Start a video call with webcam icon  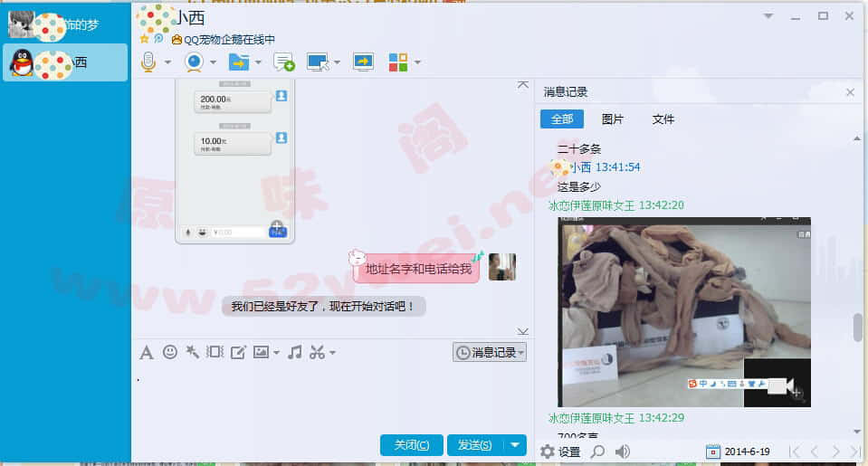(194, 62)
